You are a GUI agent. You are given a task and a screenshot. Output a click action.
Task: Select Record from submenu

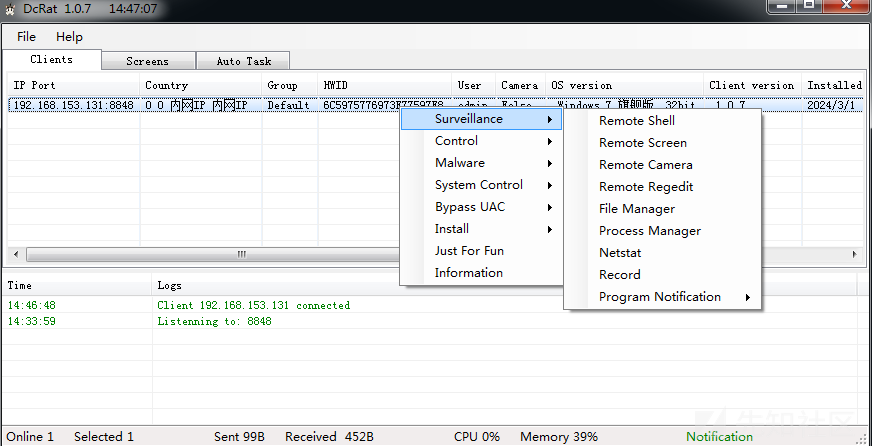(x=662, y=275)
